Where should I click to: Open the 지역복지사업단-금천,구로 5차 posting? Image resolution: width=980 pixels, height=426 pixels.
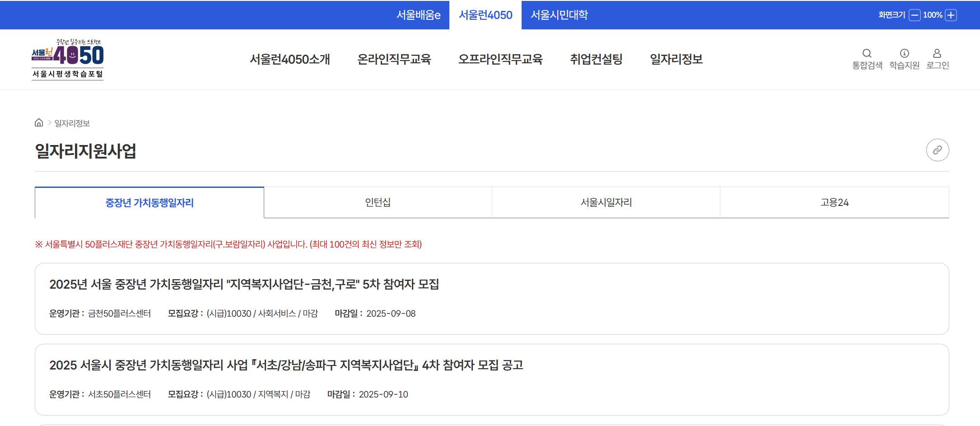[244, 284]
